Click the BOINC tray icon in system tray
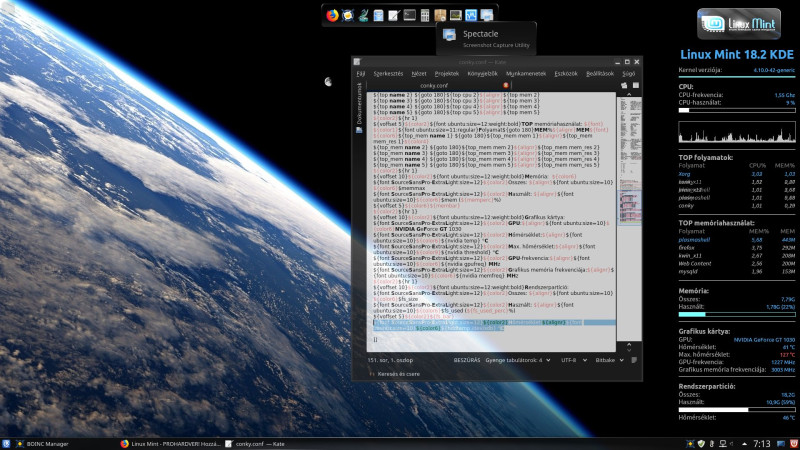The height and width of the screenshot is (450, 800). pyautogui.click(x=690, y=444)
